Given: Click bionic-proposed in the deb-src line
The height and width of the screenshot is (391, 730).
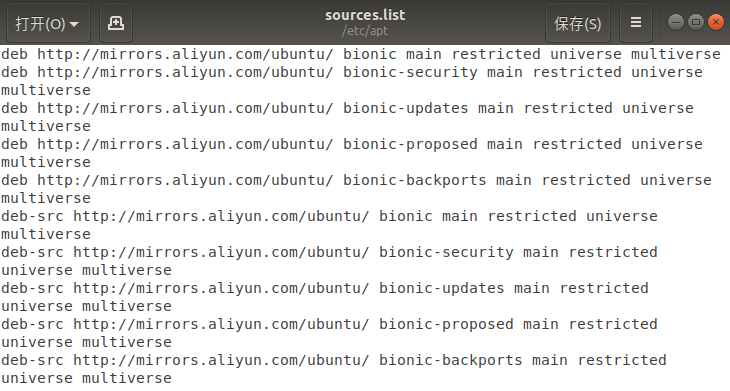Looking at the screenshot, I should point(446,324).
